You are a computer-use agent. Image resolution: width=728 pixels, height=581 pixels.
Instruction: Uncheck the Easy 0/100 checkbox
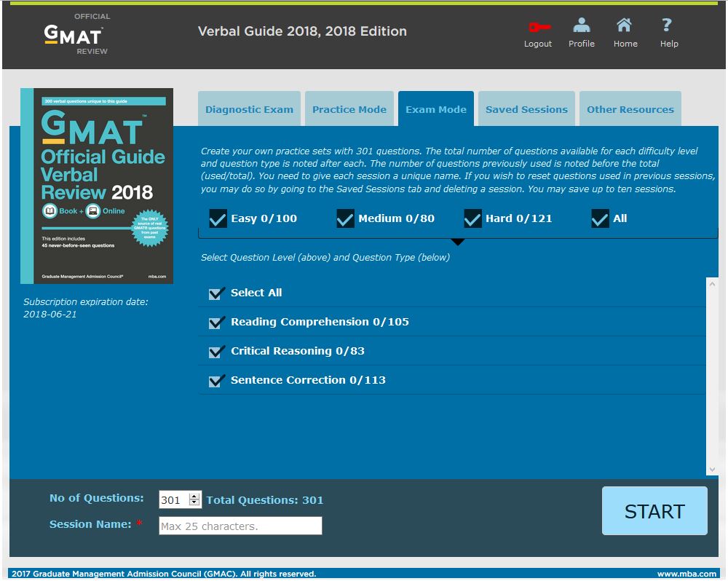tap(218, 218)
